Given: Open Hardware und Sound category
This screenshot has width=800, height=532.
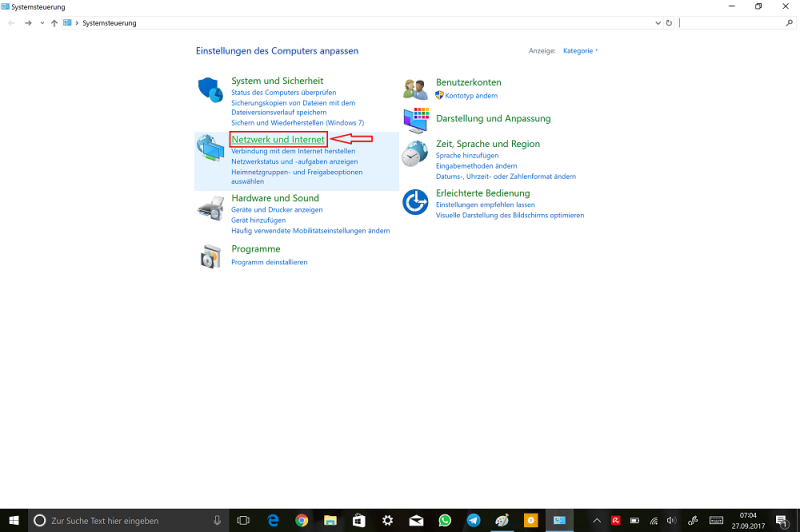Looking at the screenshot, I should pos(275,198).
